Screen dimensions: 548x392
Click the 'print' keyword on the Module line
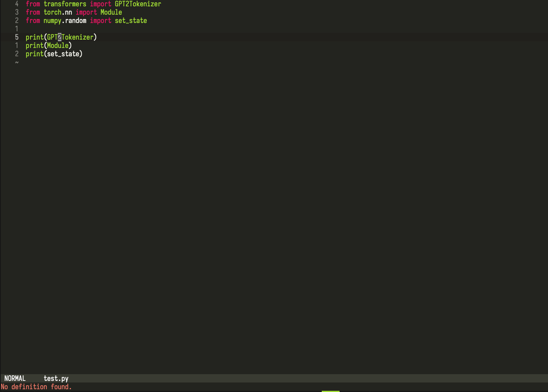pos(34,46)
